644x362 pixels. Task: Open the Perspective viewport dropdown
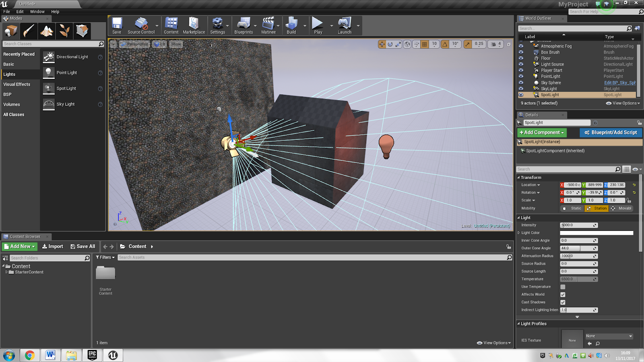[134, 44]
